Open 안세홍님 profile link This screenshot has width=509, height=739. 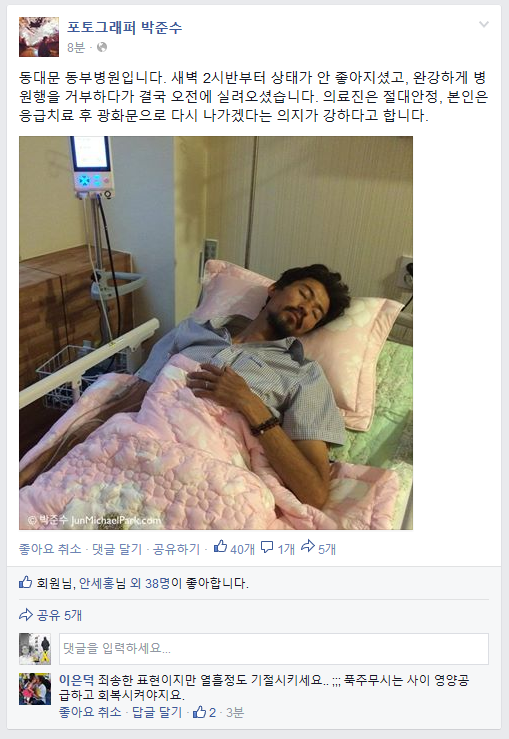pyautogui.click(x=102, y=583)
